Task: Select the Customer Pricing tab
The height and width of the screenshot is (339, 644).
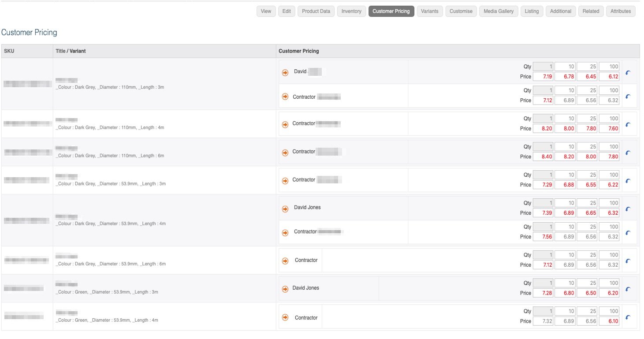Action: (x=391, y=11)
